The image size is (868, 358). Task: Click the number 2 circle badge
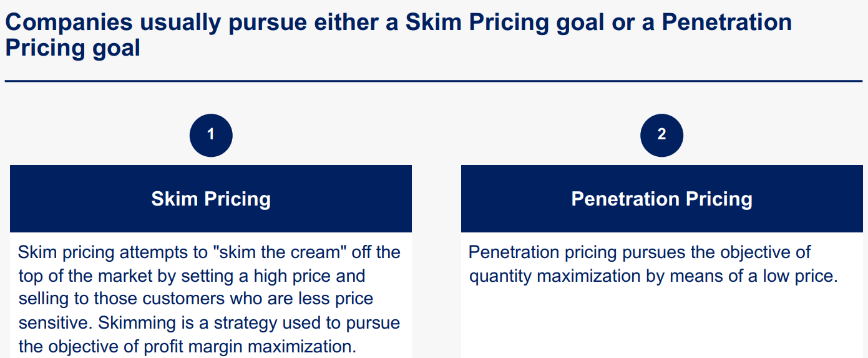click(661, 135)
